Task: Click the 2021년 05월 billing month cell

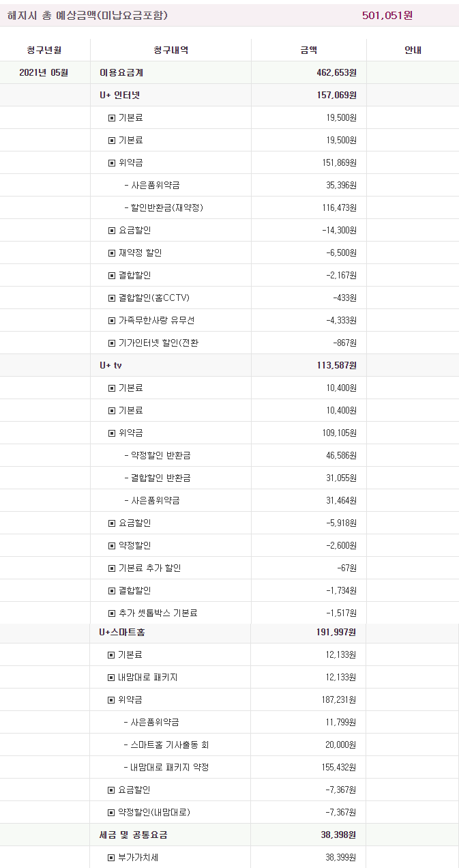Action: click(x=44, y=72)
